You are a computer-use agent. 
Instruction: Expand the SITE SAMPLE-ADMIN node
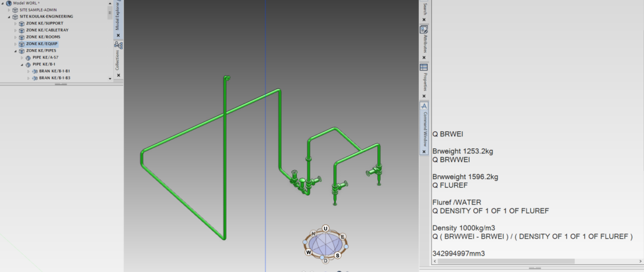pyautogui.click(x=9, y=10)
